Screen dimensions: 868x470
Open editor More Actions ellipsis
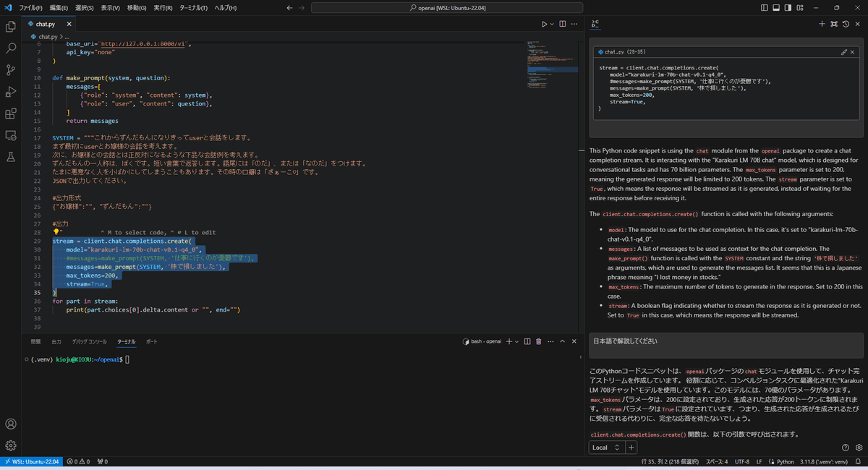(x=574, y=24)
